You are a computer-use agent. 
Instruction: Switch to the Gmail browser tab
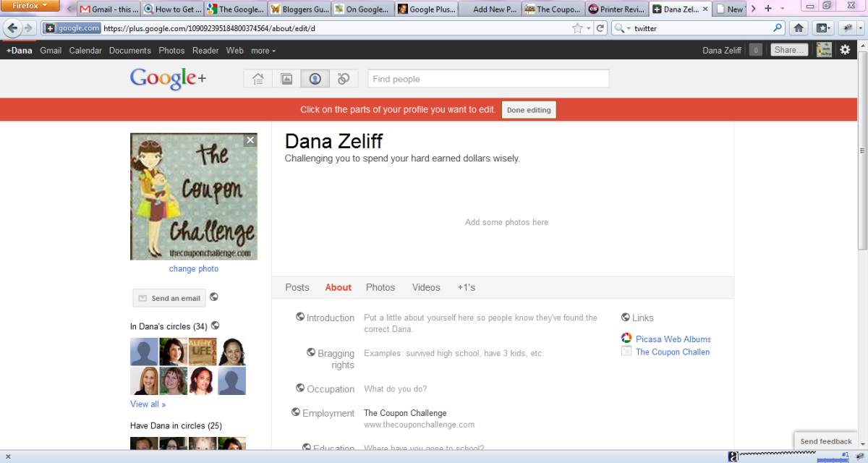(109, 9)
